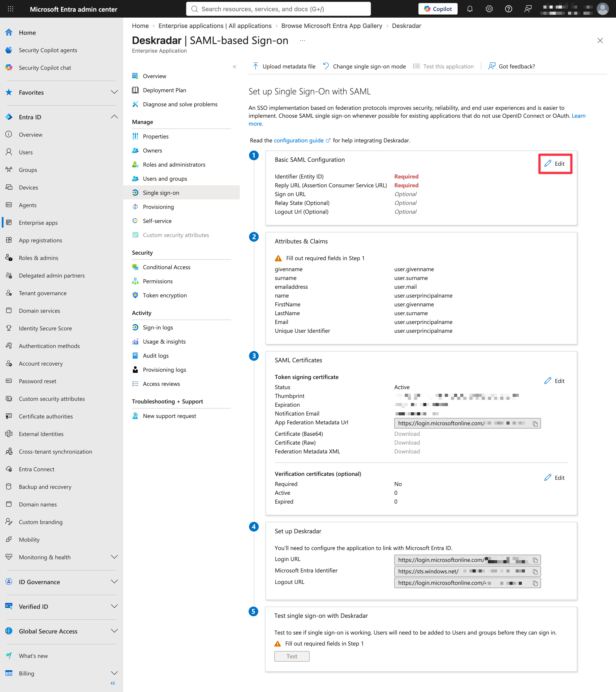Open Enterprise apps in left navigation
The height and width of the screenshot is (692, 616).
click(x=38, y=223)
